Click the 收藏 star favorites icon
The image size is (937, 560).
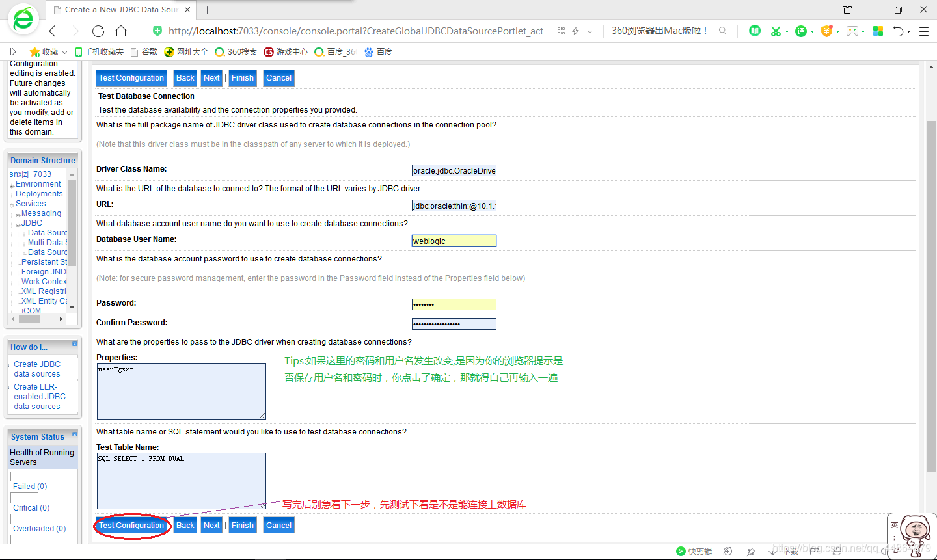(34, 51)
